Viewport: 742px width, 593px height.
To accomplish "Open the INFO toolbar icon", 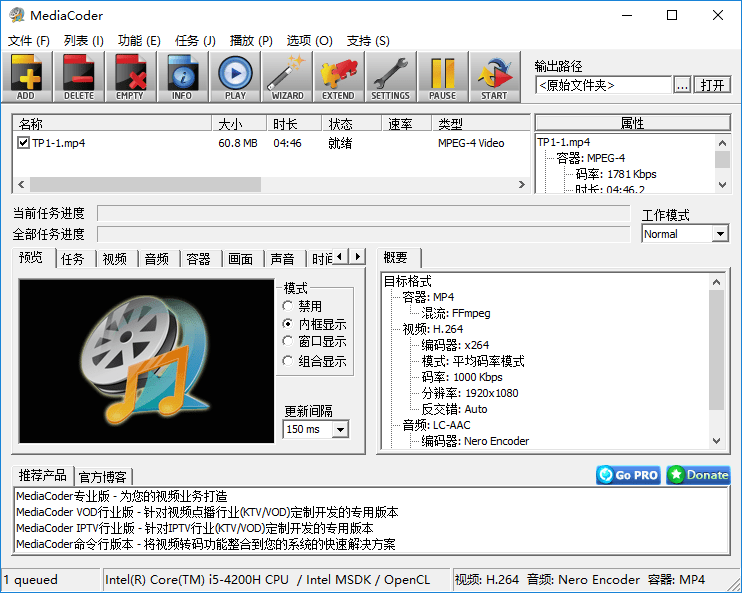I will (x=182, y=76).
